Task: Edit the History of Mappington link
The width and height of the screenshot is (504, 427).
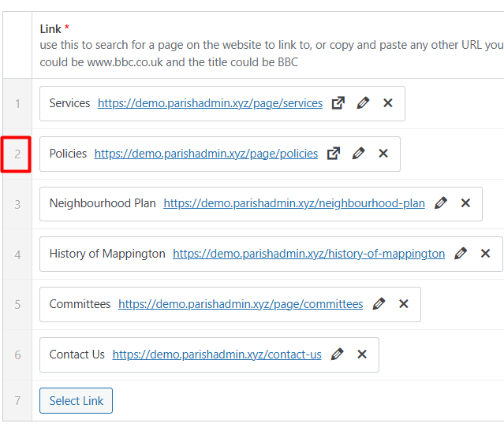Action: pyautogui.click(x=461, y=254)
